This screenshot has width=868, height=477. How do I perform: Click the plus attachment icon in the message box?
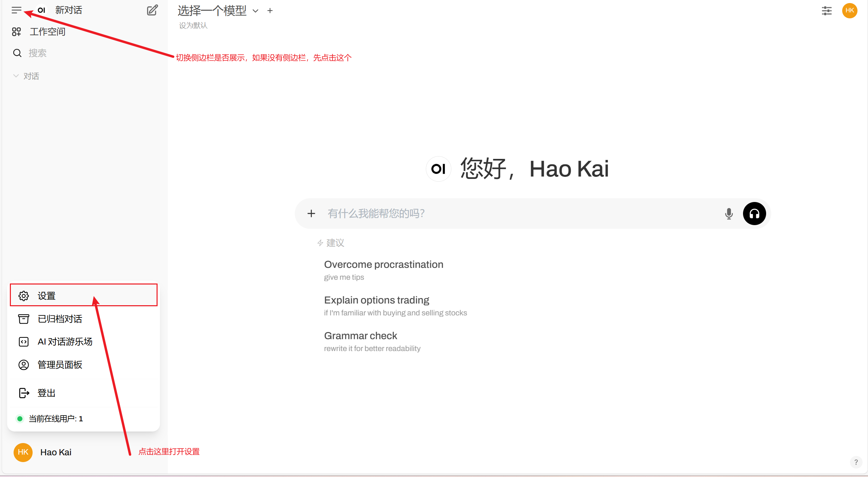311,214
